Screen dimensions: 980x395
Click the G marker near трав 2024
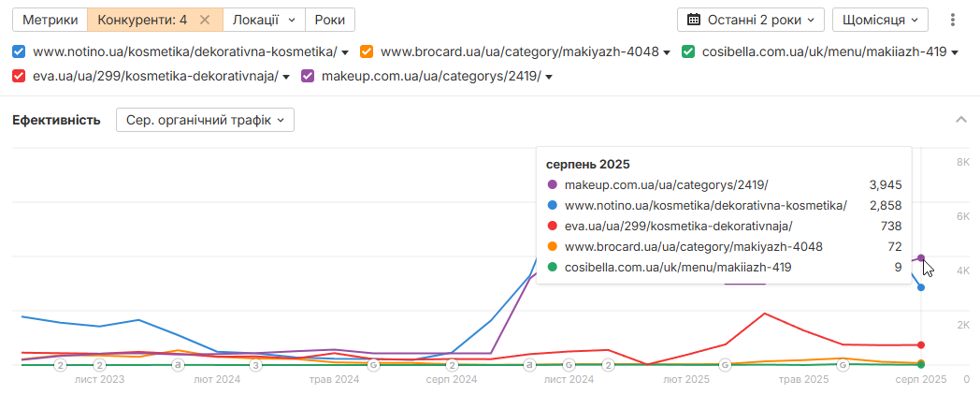[373, 364]
